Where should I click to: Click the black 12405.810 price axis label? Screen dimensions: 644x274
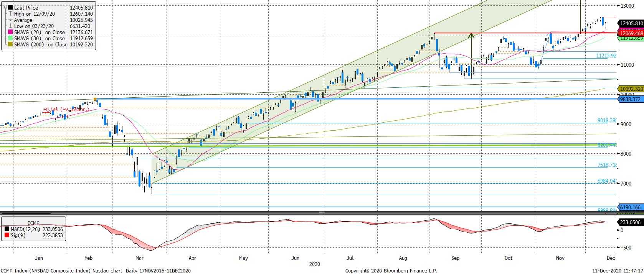pyautogui.click(x=630, y=23)
